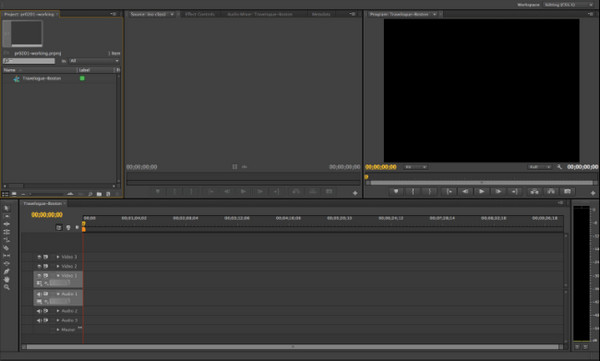600x361 pixels.
Task: Step forward one frame in Program monitor
Action: tap(498, 191)
